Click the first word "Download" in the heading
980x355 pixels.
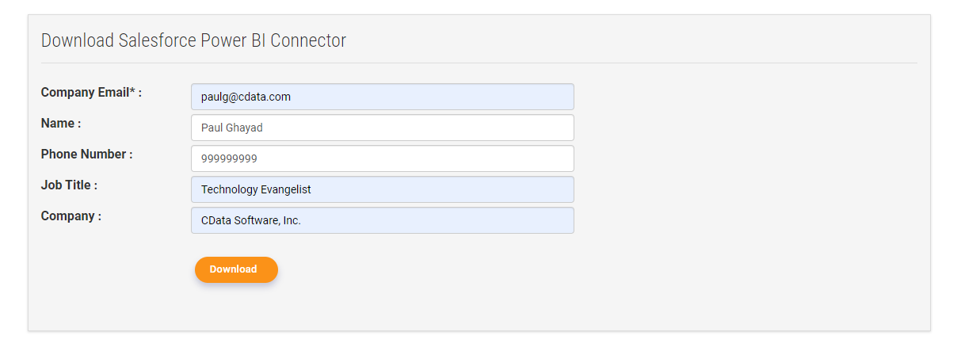[78, 40]
